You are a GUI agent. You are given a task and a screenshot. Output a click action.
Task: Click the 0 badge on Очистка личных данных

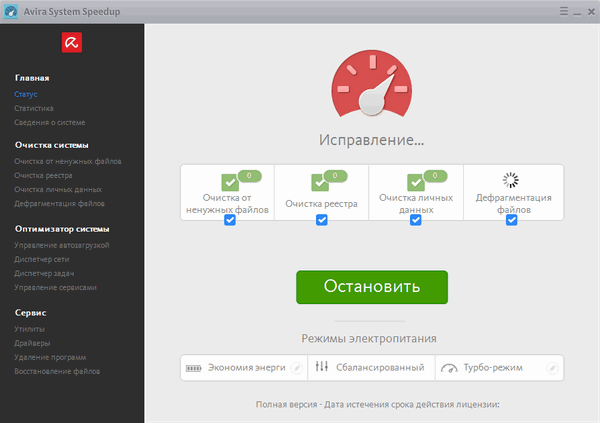pos(435,176)
